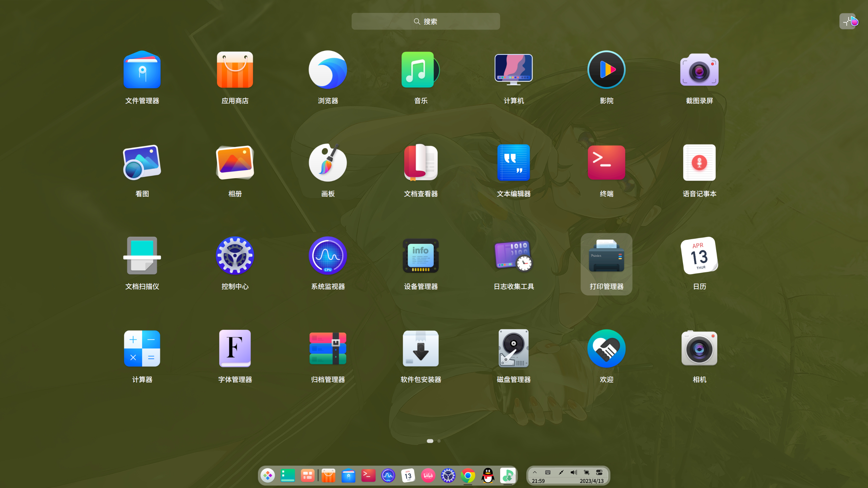The image size is (868, 488).
Task: Click the launcher search field
Action: 426,21
